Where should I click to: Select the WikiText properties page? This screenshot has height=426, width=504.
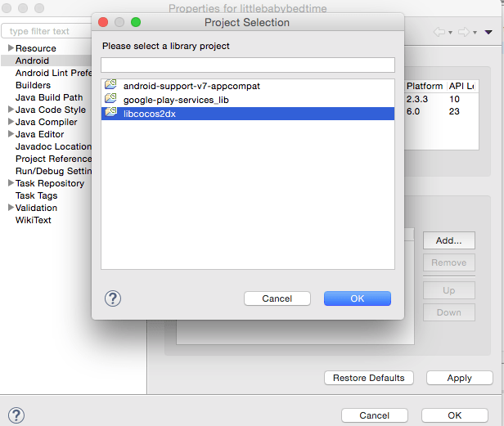coord(34,220)
